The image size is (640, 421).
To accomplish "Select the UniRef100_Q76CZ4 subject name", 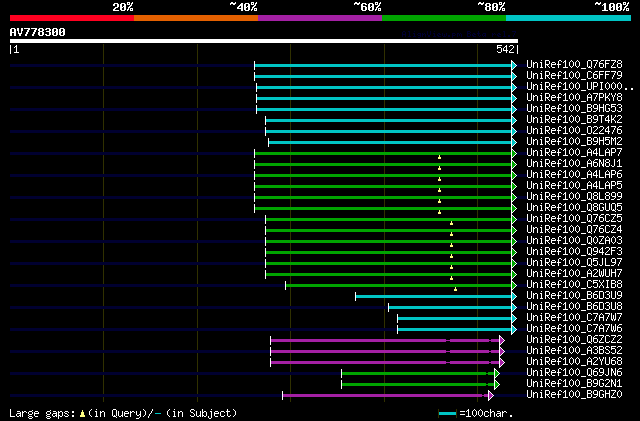I will point(574,230).
